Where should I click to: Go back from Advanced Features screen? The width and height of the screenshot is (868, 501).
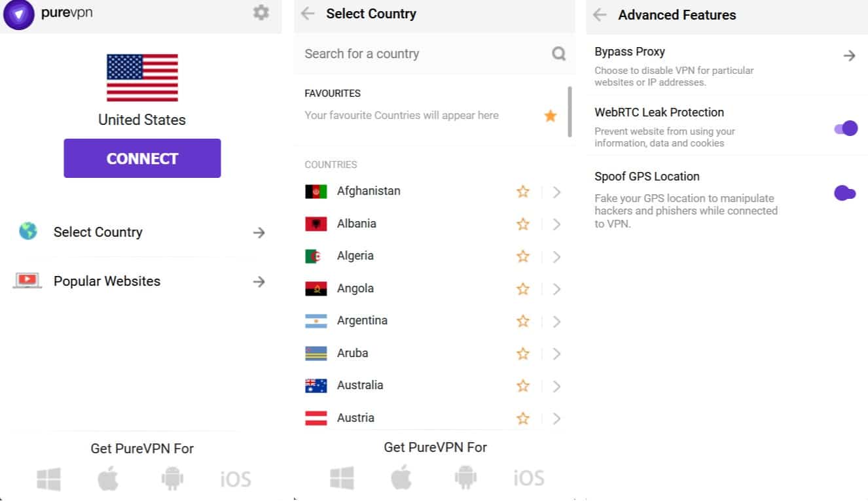click(600, 15)
